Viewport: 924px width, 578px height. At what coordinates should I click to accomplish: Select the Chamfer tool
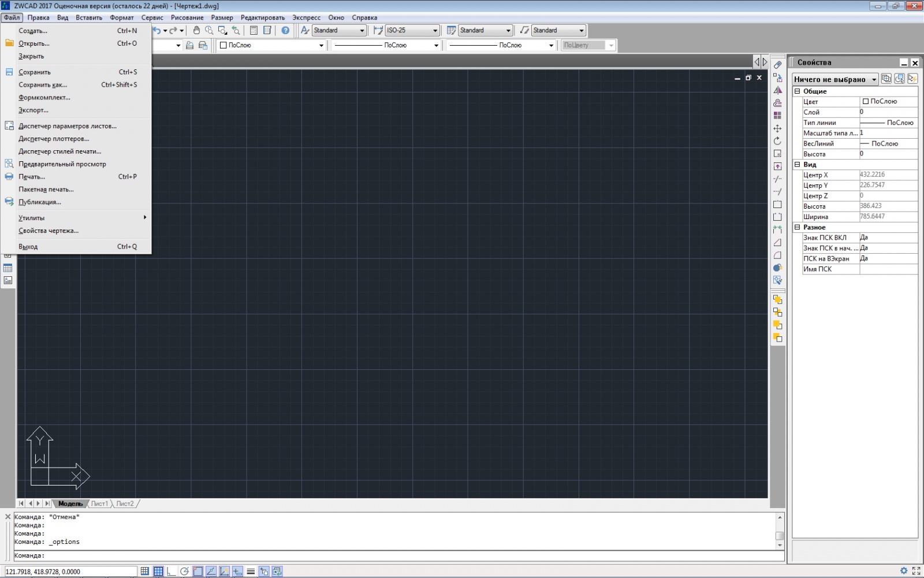(x=778, y=243)
